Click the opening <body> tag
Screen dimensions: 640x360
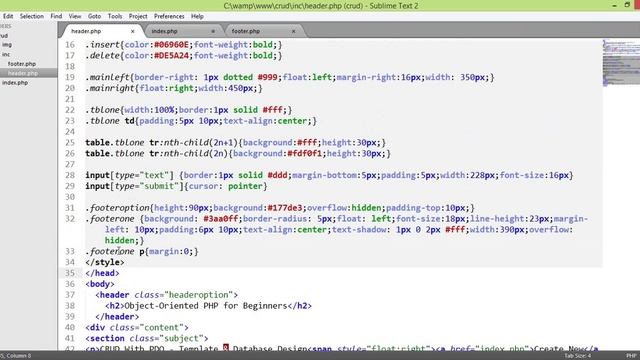click(100, 284)
